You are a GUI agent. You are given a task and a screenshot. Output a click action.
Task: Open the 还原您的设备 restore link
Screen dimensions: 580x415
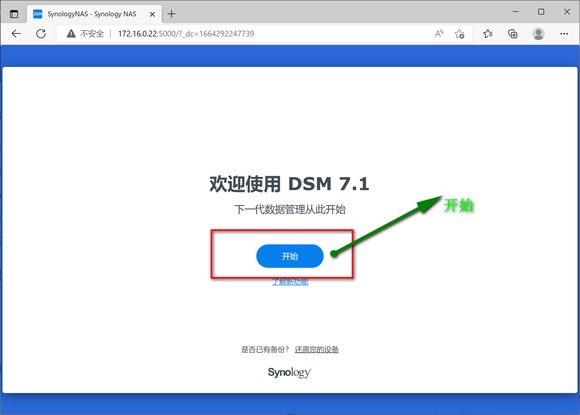(x=317, y=349)
